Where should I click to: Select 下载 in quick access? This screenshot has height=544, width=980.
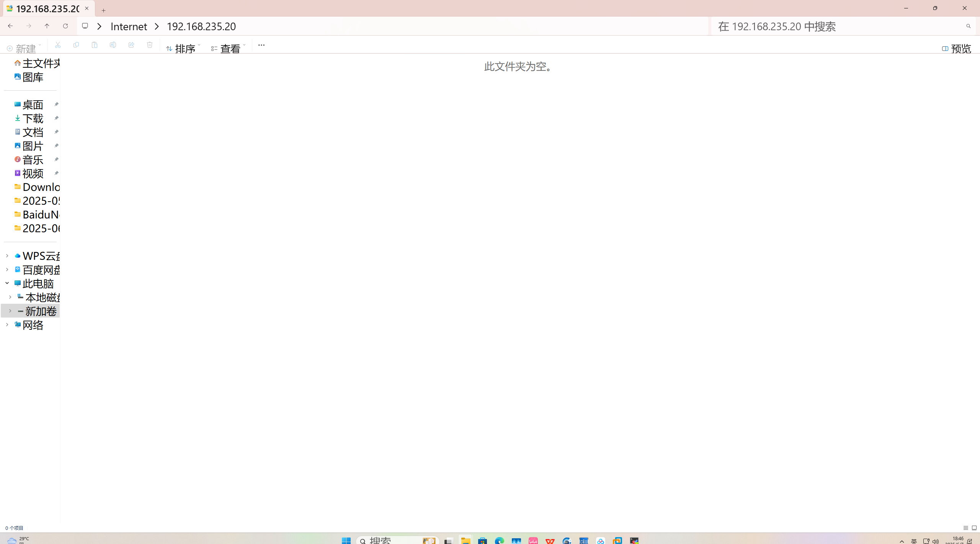pyautogui.click(x=33, y=118)
